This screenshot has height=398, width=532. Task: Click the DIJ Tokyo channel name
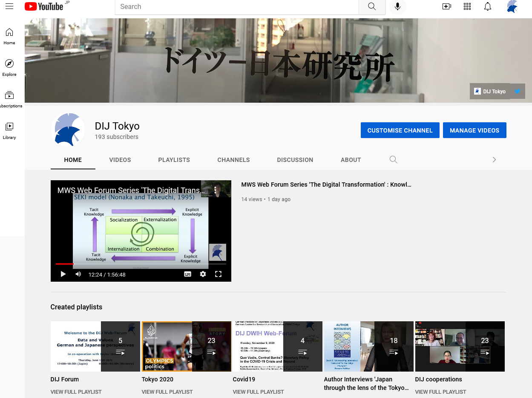click(x=117, y=126)
